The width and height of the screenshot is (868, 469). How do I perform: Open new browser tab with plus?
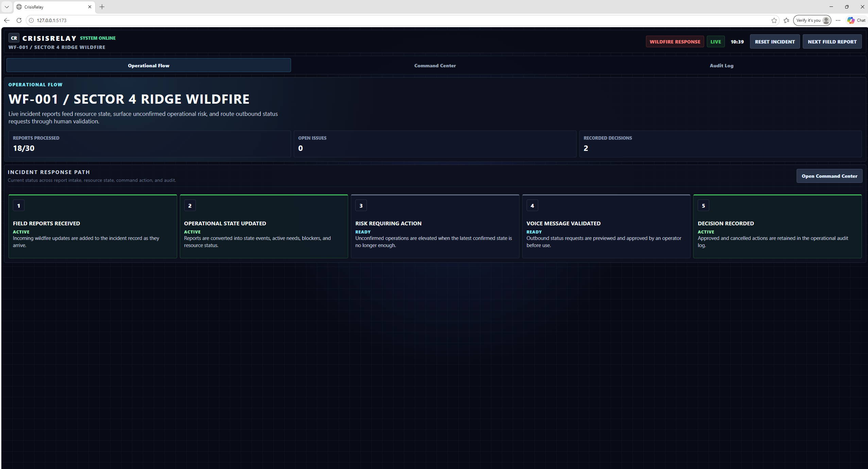pyautogui.click(x=102, y=7)
